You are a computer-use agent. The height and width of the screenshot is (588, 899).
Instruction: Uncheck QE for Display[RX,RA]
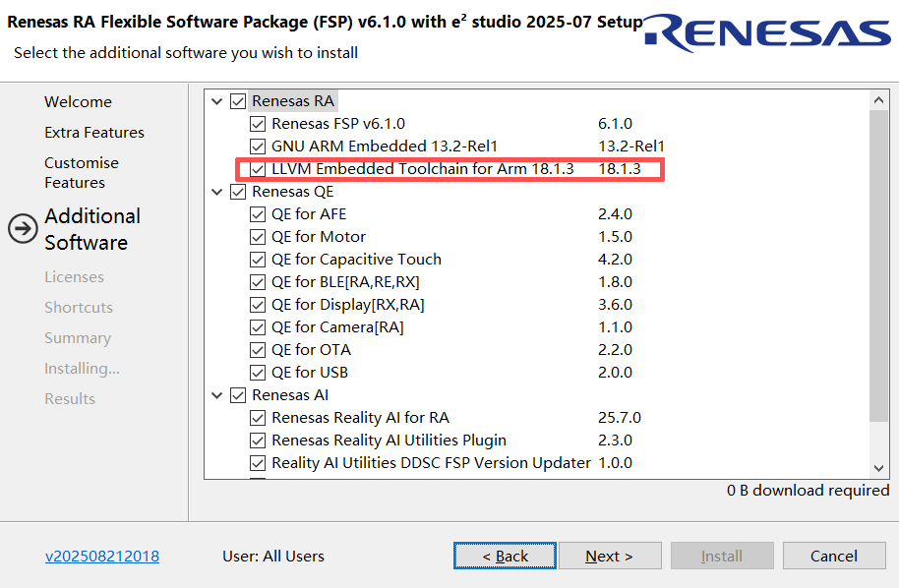258,305
